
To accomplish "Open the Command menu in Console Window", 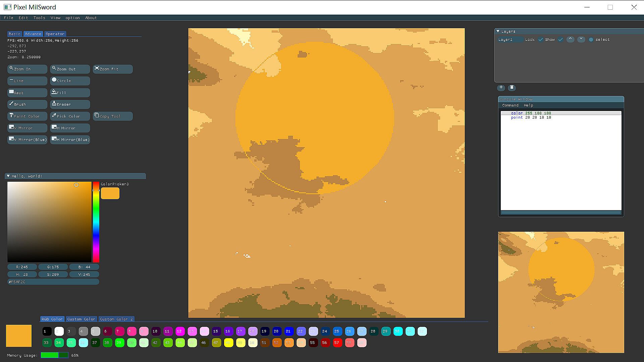I will (x=510, y=105).
